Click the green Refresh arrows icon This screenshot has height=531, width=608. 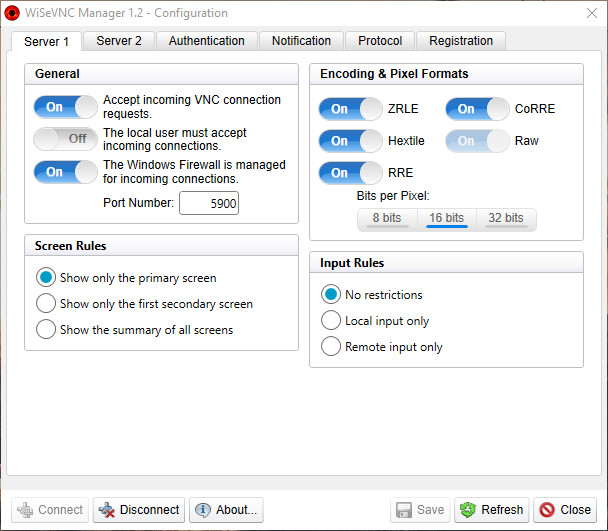point(468,510)
